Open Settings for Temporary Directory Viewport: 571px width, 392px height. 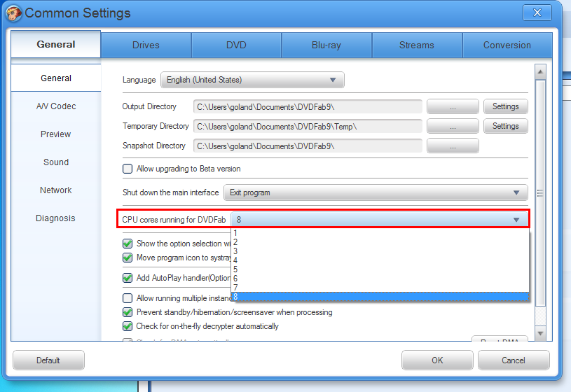pos(505,126)
